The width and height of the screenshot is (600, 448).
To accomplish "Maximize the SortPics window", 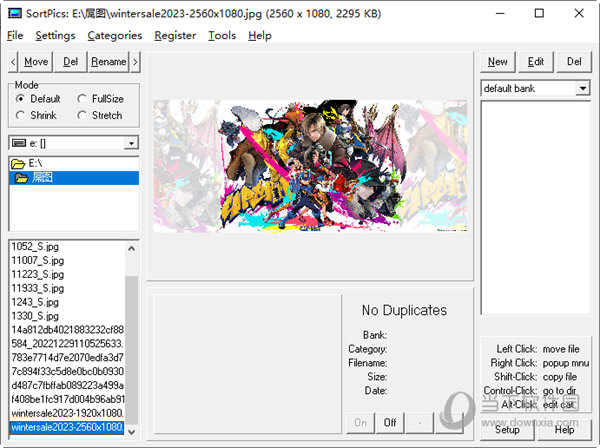I will coord(539,14).
